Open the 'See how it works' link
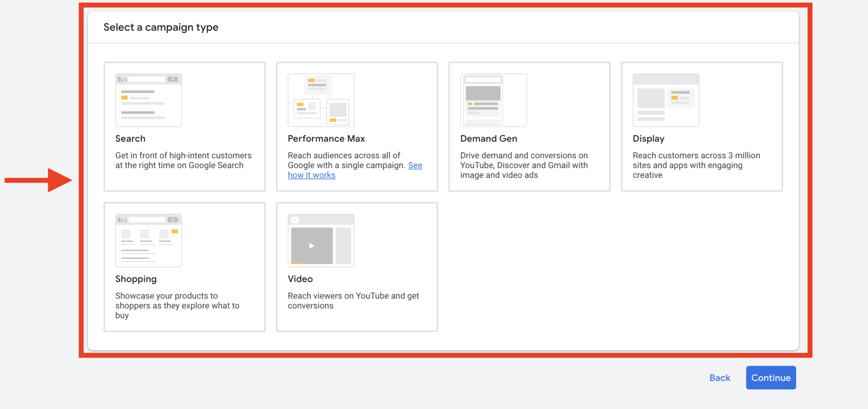 click(x=311, y=175)
